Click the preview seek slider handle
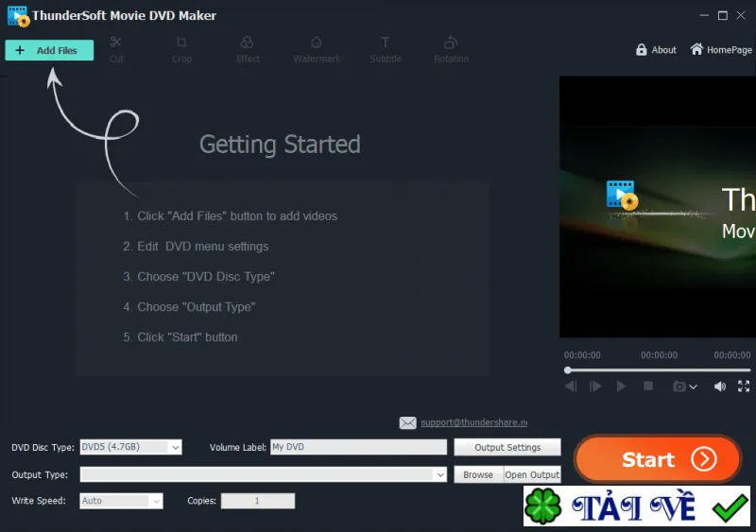756x532 pixels. 568,370
